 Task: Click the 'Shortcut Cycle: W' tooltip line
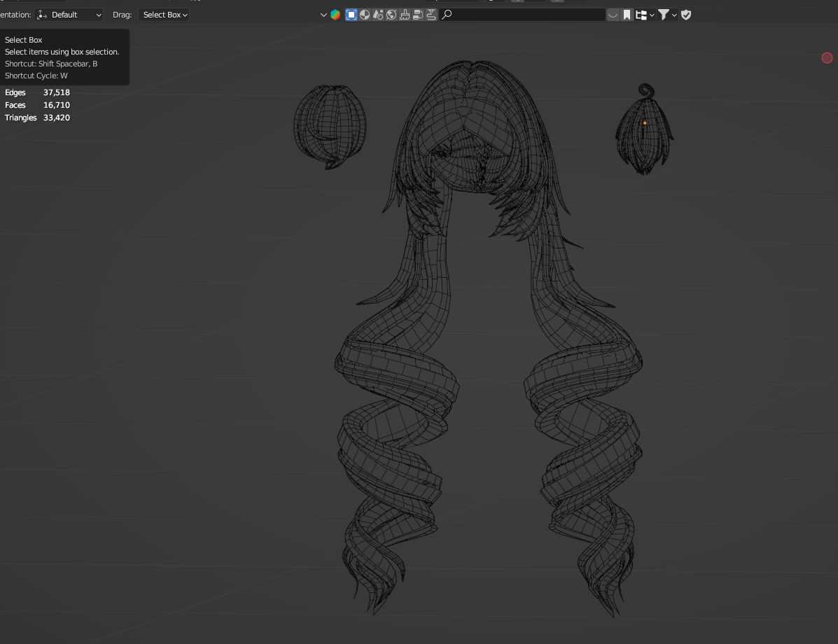(x=36, y=76)
